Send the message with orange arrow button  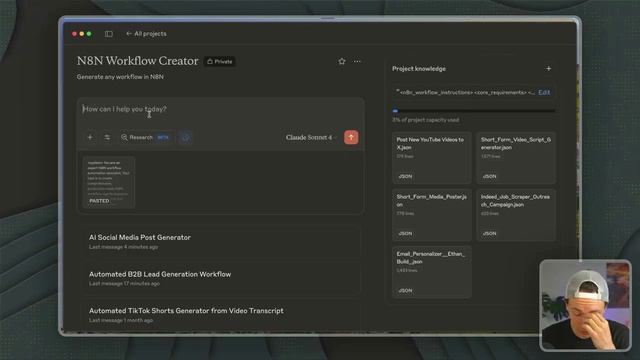click(351, 137)
